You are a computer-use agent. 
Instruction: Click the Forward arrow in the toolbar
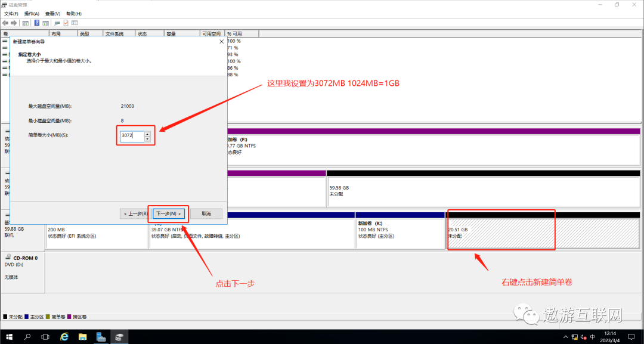pos(14,23)
